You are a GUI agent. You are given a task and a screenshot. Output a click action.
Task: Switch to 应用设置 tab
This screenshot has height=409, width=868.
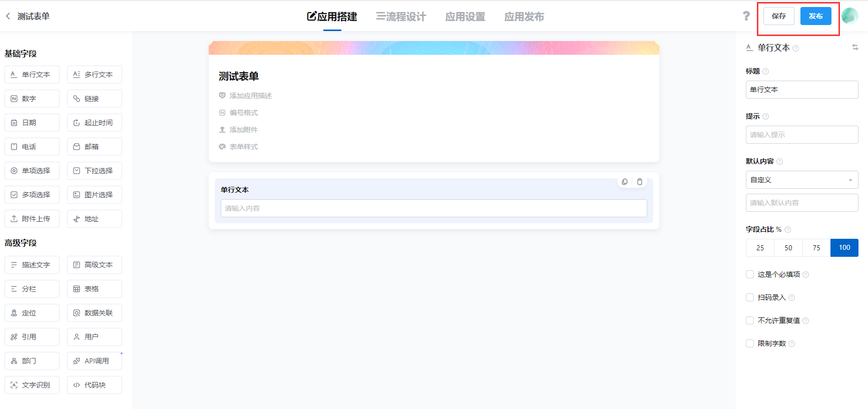coord(466,17)
